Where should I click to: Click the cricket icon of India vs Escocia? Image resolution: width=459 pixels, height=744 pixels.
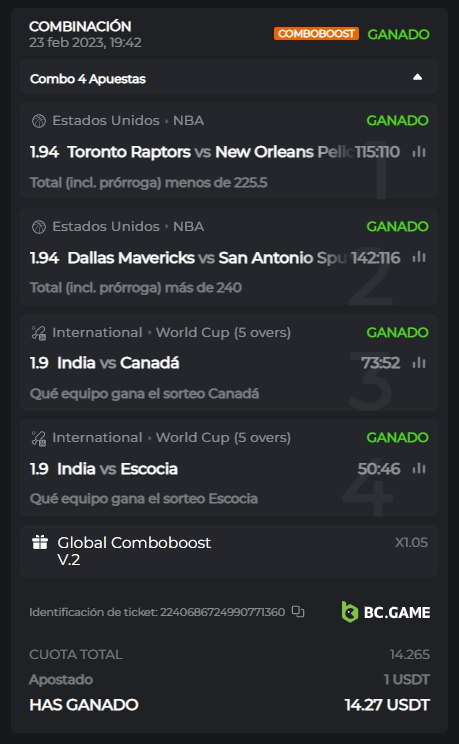click(x=39, y=438)
